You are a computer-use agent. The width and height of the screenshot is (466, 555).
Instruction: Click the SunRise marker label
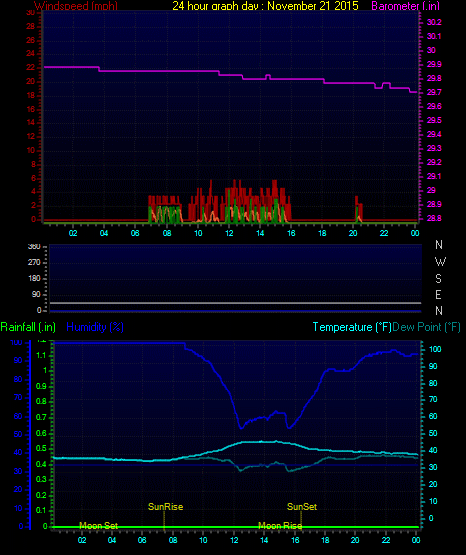[165, 507]
